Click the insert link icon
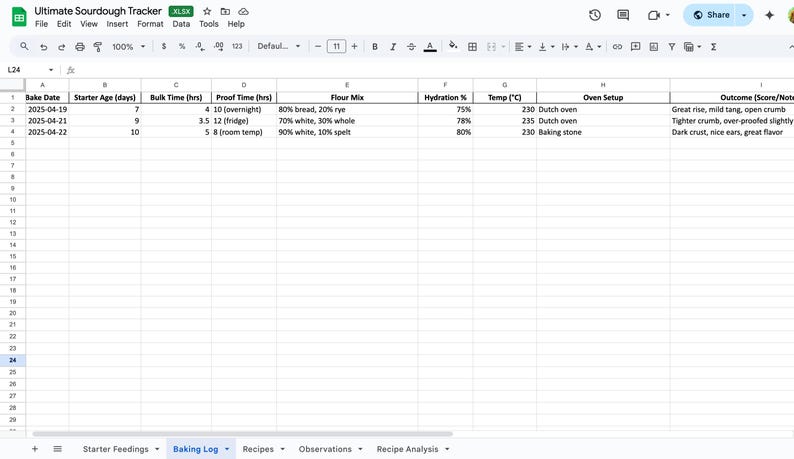Image resolution: width=794 pixels, height=459 pixels. tap(617, 47)
